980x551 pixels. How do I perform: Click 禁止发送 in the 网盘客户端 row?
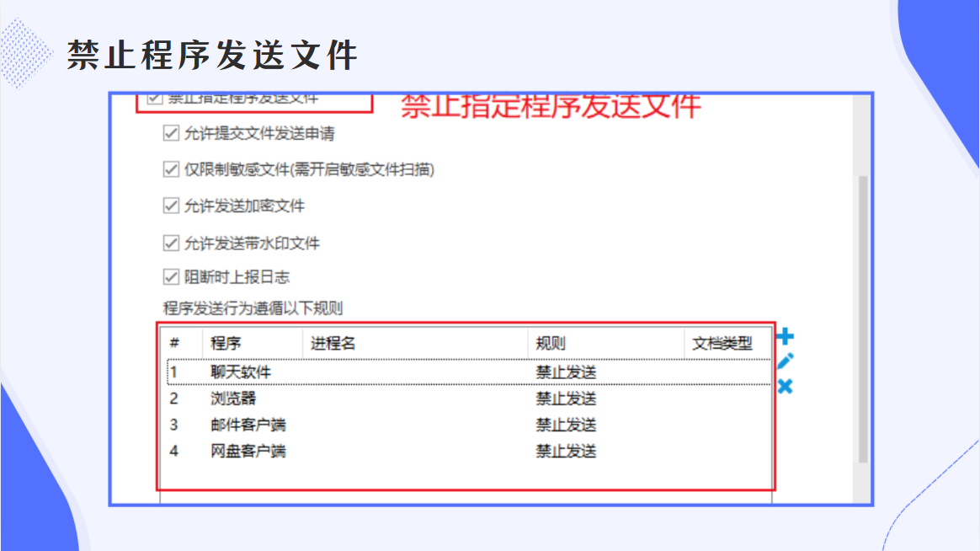pyautogui.click(x=566, y=451)
